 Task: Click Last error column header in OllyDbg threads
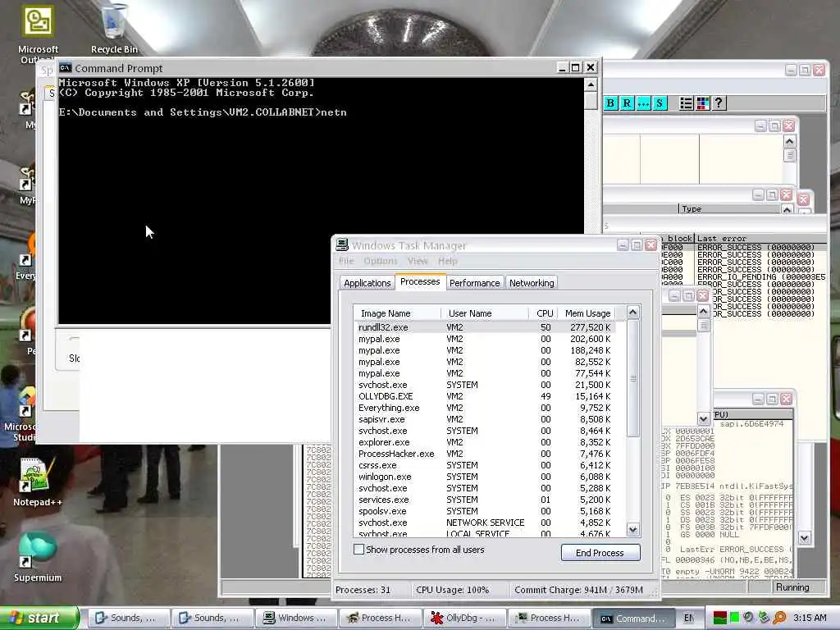point(760,239)
